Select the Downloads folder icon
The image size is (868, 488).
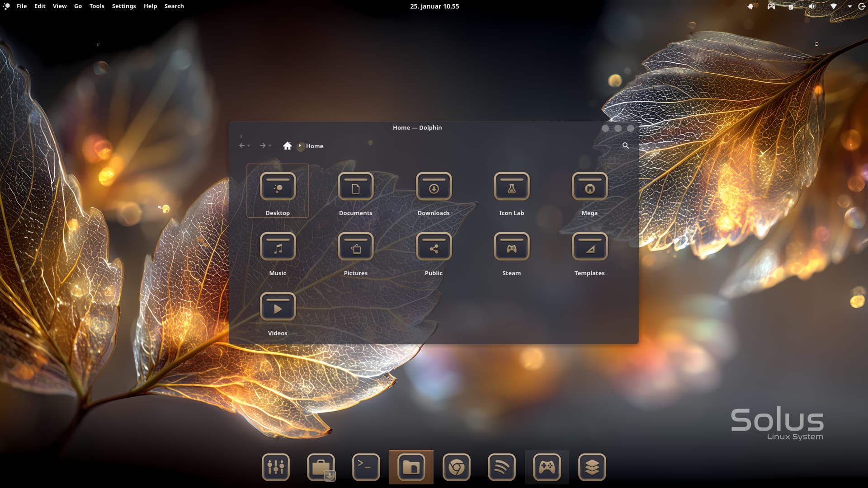click(434, 186)
